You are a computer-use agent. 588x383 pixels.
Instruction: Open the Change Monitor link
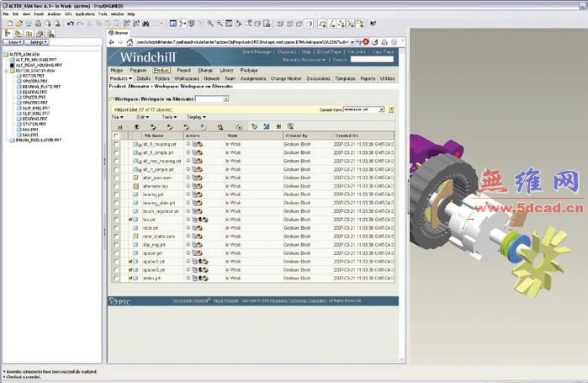[x=286, y=78]
